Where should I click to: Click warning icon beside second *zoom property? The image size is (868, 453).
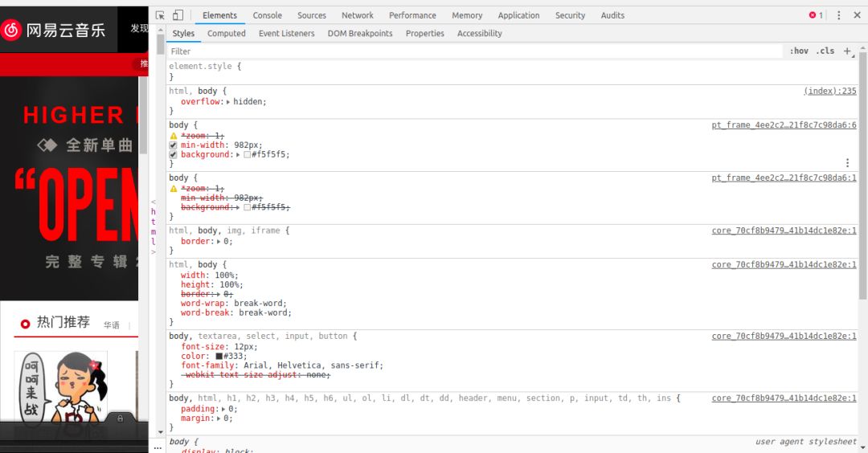pyautogui.click(x=174, y=189)
